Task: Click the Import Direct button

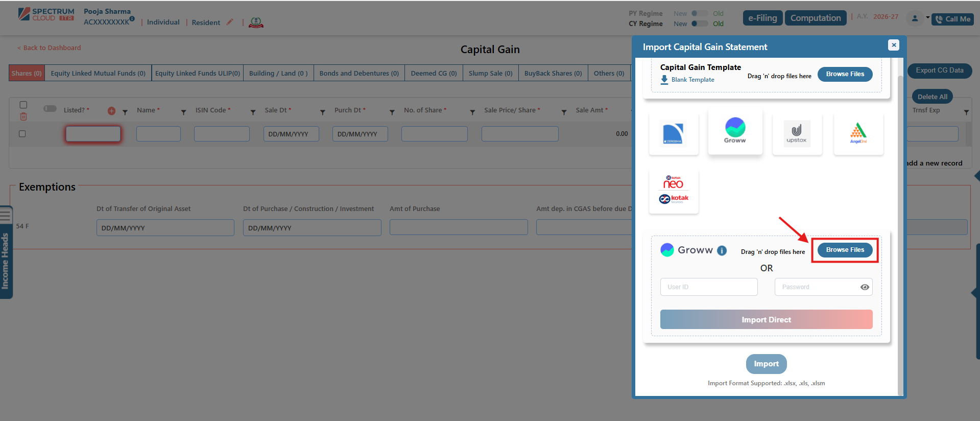Action: [x=766, y=320]
